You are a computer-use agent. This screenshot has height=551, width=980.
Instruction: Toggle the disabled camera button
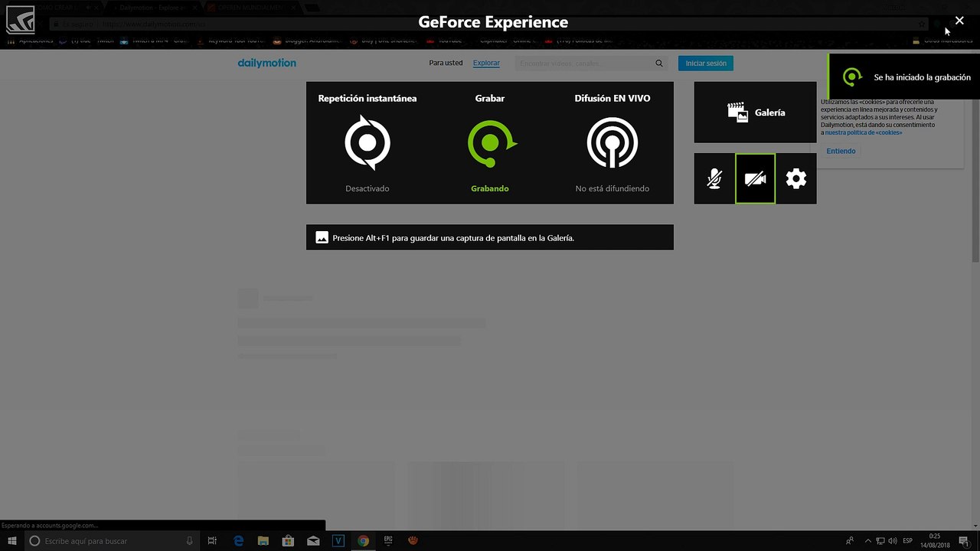(x=755, y=179)
